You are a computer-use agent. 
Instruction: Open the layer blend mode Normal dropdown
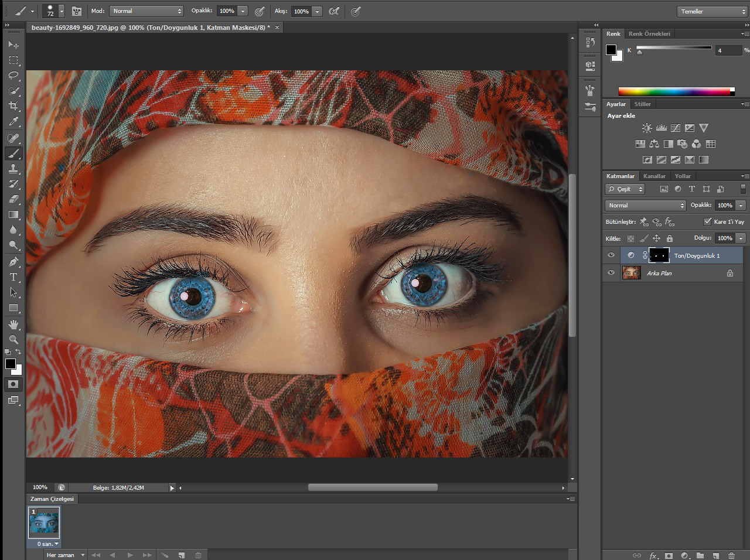coord(645,205)
